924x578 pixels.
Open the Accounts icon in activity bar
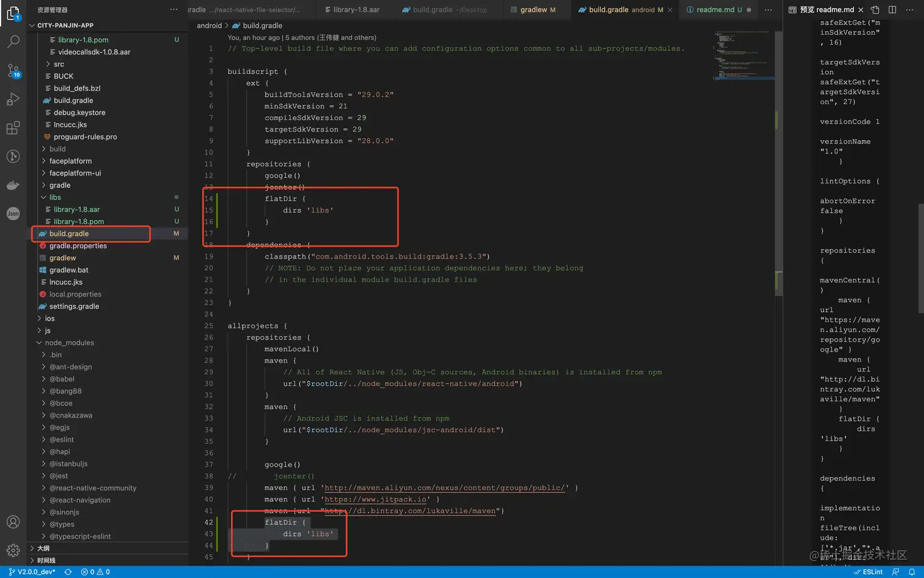[x=13, y=522]
